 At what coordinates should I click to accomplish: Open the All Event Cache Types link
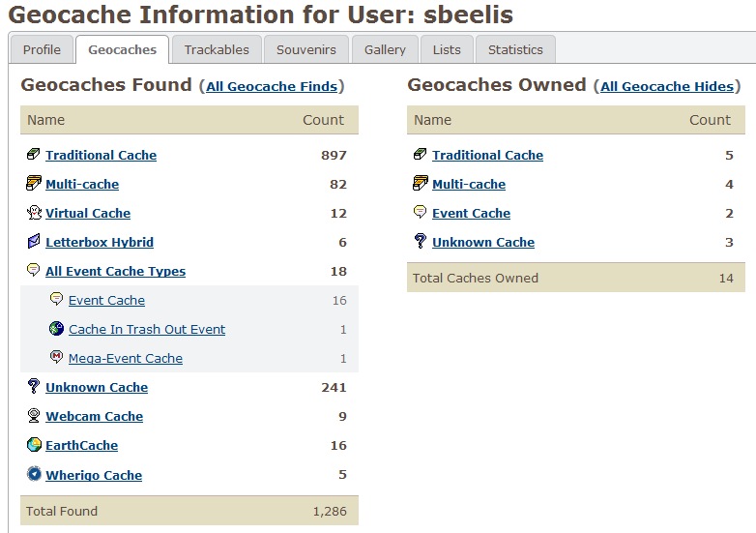coord(116,271)
